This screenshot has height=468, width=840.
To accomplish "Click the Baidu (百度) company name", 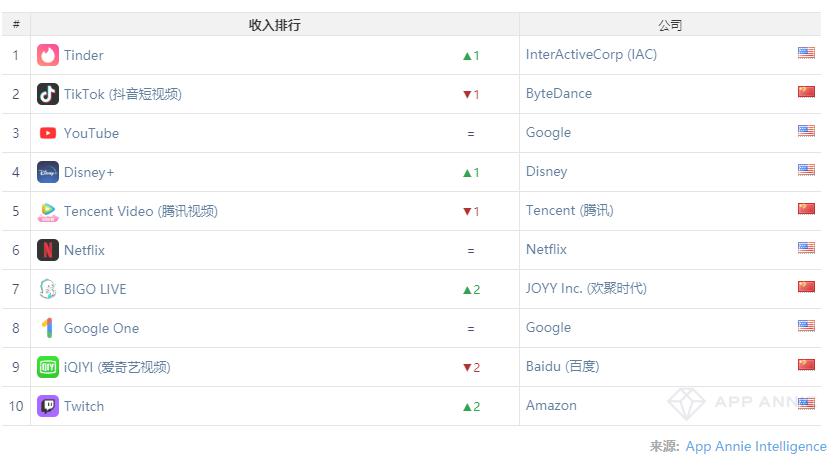I will 562,366.
